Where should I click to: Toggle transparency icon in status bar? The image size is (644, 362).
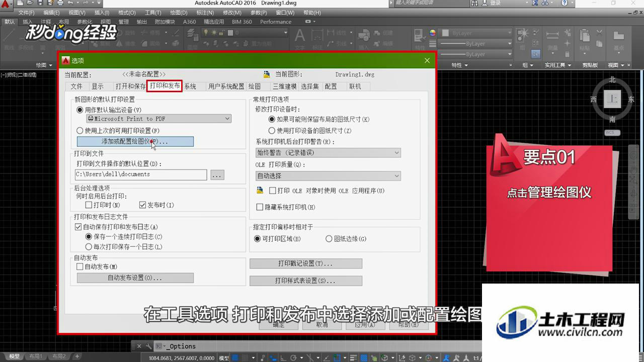(x=363, y=358)
